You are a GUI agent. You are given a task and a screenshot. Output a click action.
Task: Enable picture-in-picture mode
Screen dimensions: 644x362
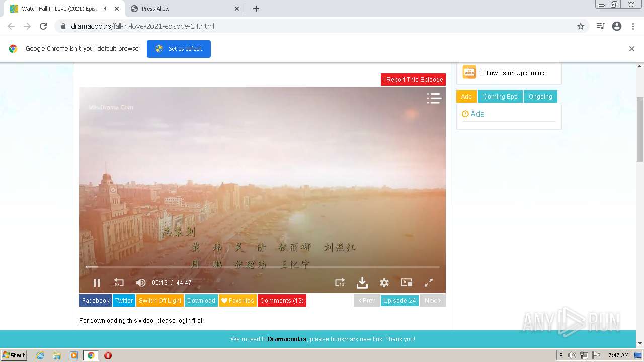pos(407,283)
